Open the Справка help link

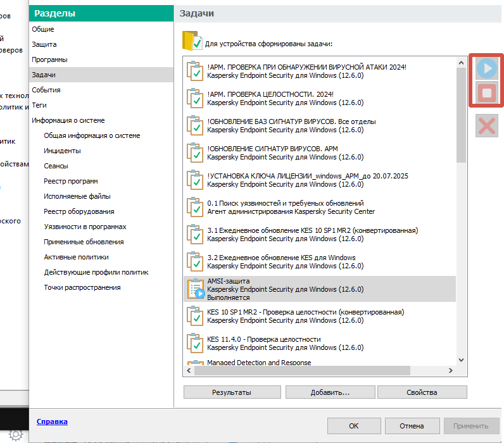tap(52, 421)
